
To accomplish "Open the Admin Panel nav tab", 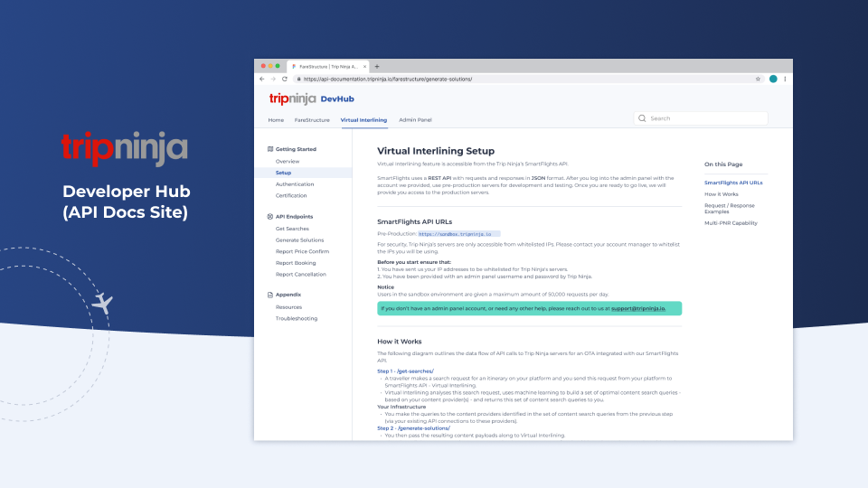I will (x=415, y=120).
